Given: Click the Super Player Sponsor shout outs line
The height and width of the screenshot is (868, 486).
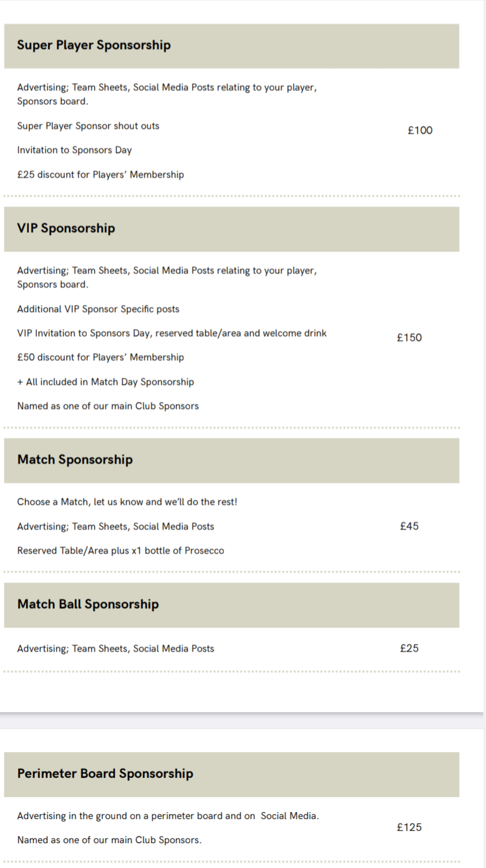Looking at the screenshot, I should (x=88, y=126).
